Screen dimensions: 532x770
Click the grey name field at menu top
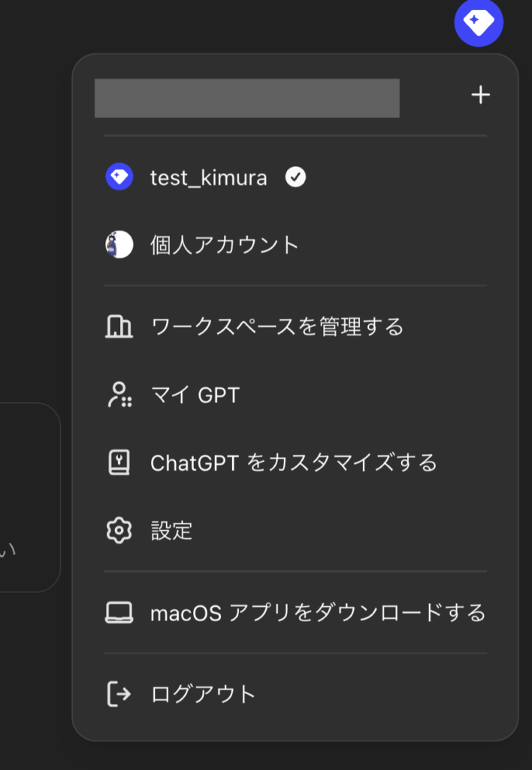pyautogui.click(x=246, y=98)
